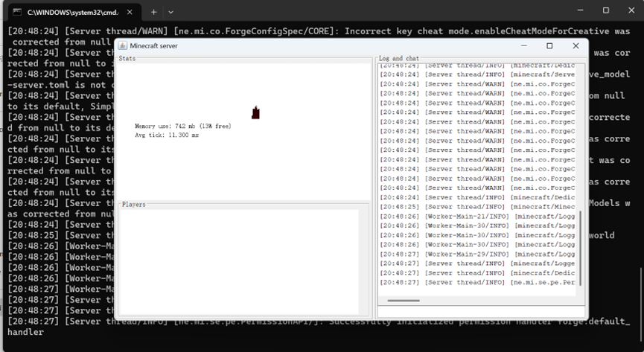Click the Java icon in Minecraft server title bar
Viewport: 644px width, 352px height.
(x=122, y=45)
